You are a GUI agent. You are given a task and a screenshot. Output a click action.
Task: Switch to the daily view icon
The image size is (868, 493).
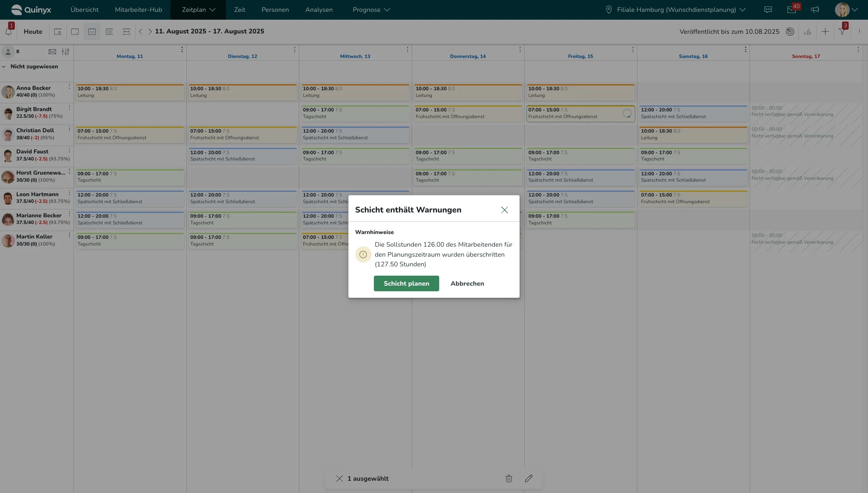[x=75, y=32]
